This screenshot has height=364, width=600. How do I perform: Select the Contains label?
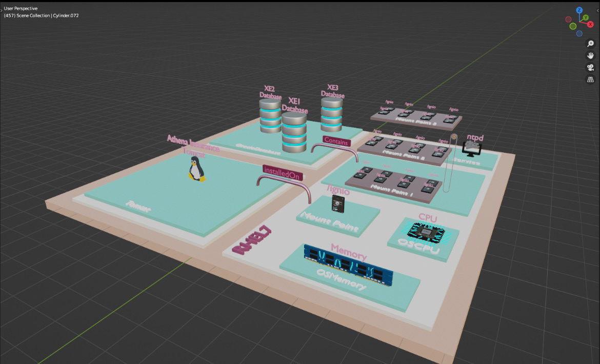tap(336, 141)
